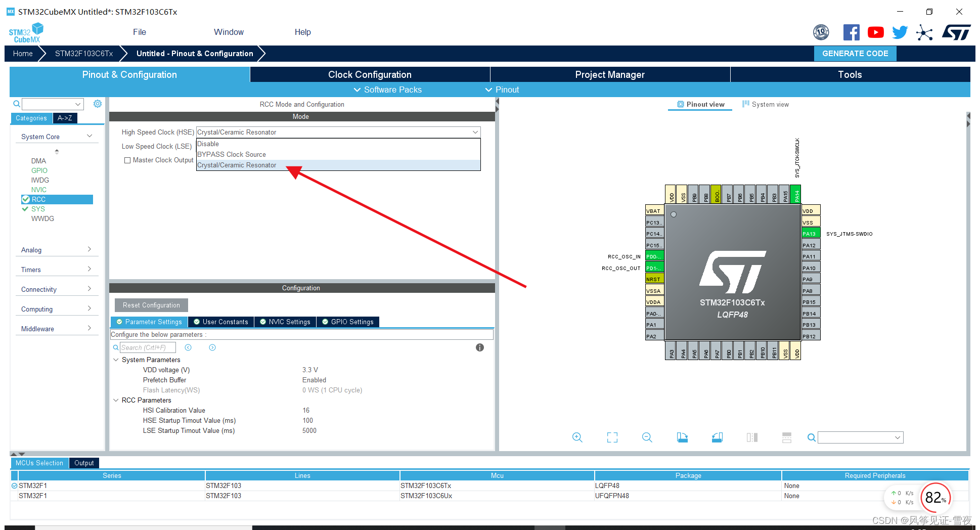This screenshot has height=530, width=980.
Task: Switch to A->Z tab
Action: [65, 118]
